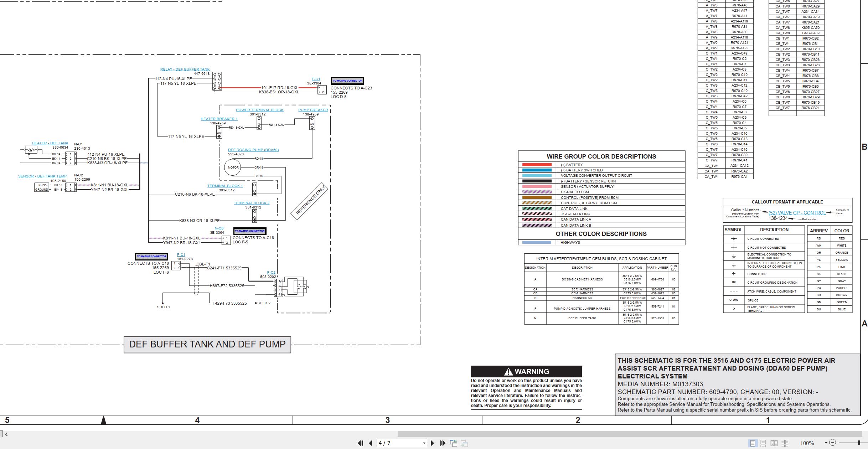Click the MOTOR symbol in the dosing pump
This screenshot has height=449, width=868.
[x=233, y=167]
